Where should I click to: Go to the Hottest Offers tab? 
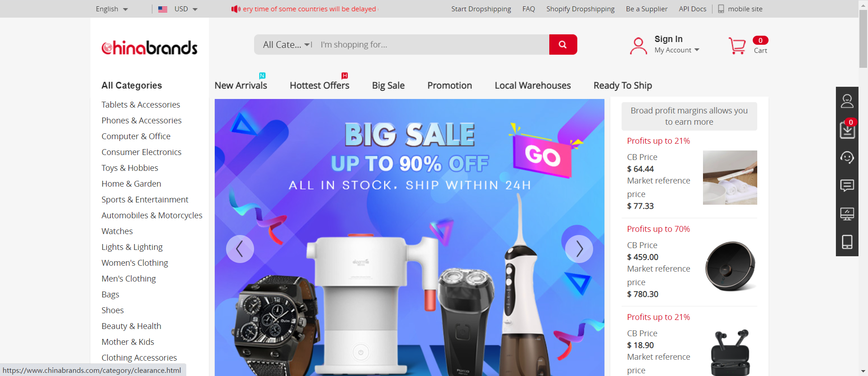click(320, 85)
